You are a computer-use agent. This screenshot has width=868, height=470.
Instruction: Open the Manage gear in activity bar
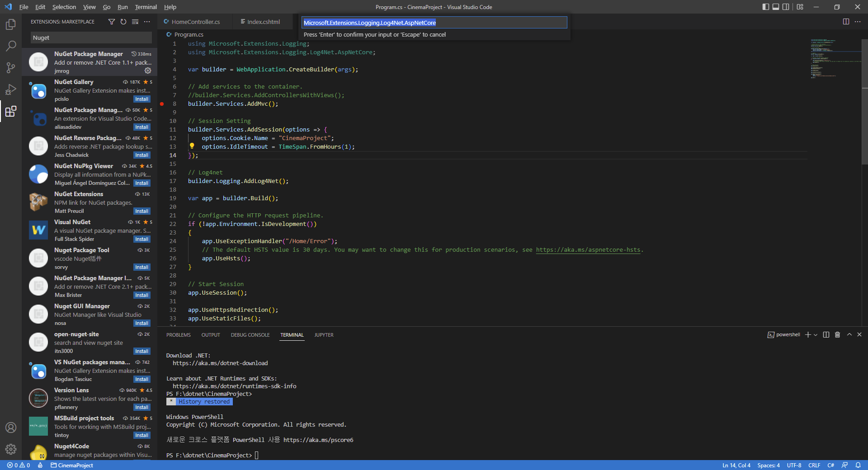(x=11, y=449)
